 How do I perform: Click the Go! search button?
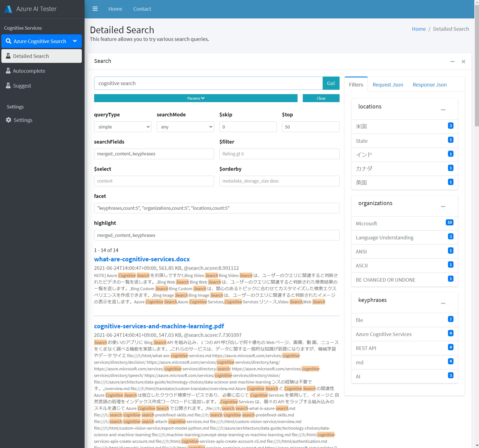[331, 83]
